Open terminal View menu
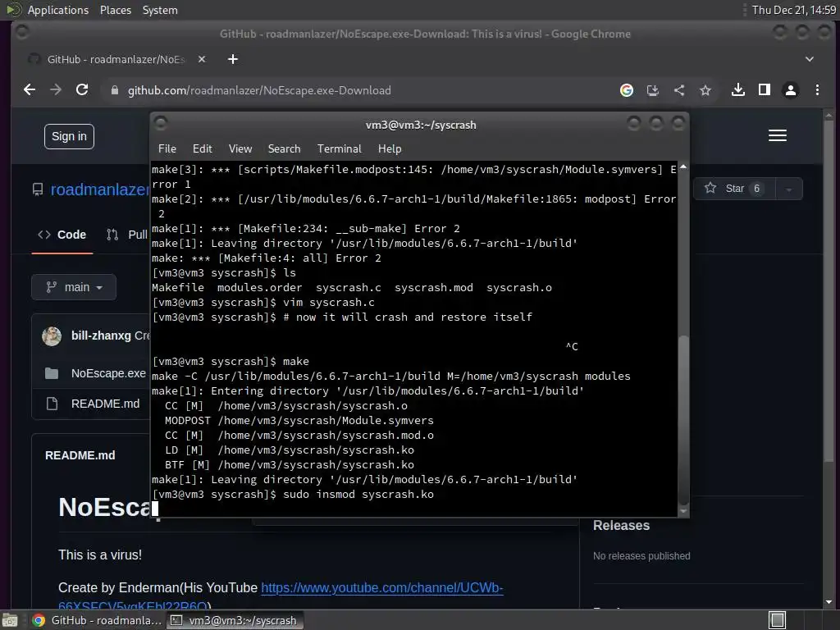Screen dimensions: 840x630 [x=240, y=149]
